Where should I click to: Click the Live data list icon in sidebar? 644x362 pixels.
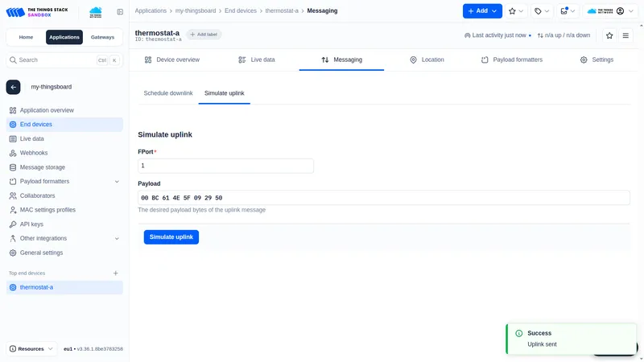pyautogui.click(x=13, y=138)
